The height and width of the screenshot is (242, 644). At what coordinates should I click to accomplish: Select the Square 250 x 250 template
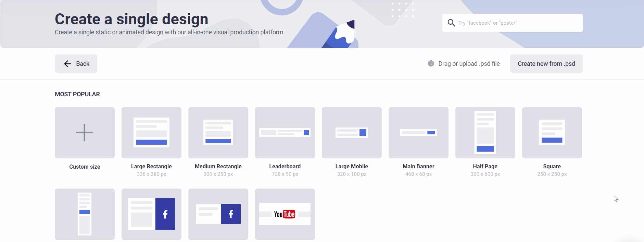coord(552,133)
